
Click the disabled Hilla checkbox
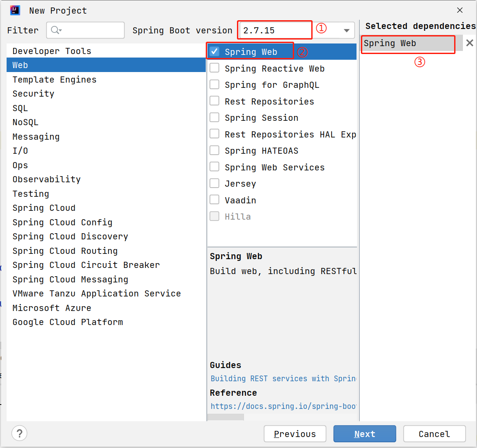click(x=215, y=216)
